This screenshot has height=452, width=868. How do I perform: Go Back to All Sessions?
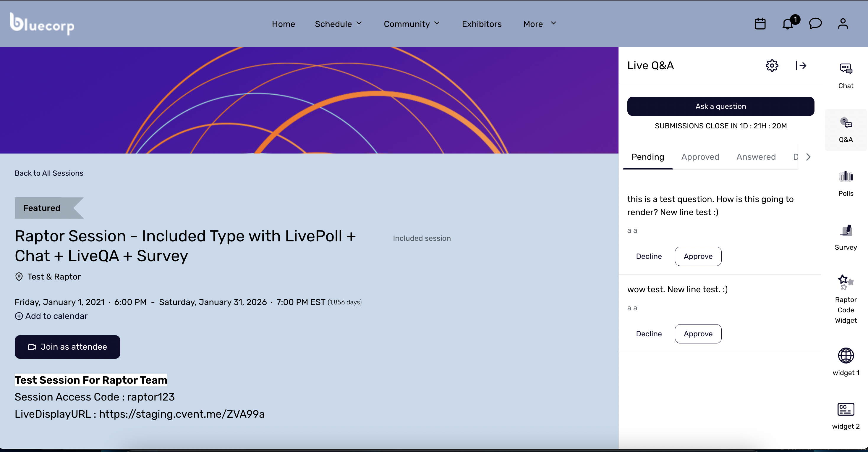49,173
